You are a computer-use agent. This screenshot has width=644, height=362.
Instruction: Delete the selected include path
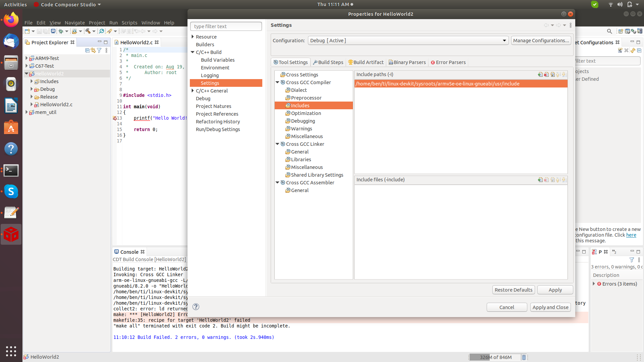click(546, 74)
